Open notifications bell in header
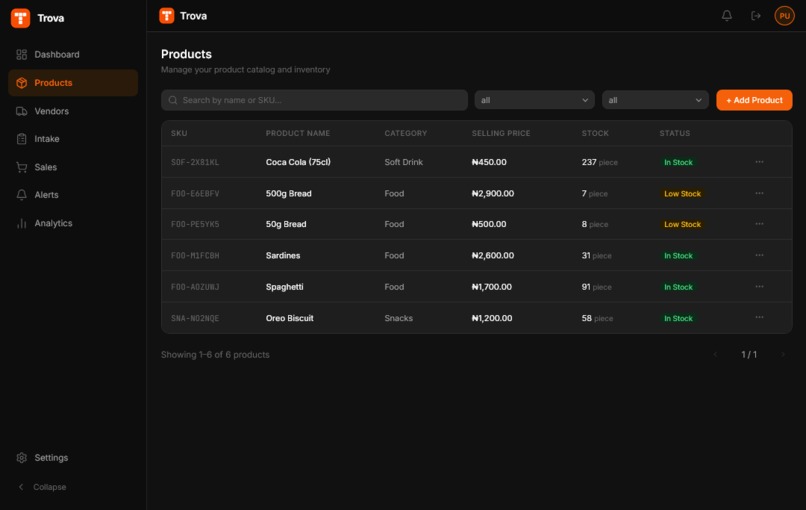The width and height of the screenshot is (806, 510). [x=726, y=16]
